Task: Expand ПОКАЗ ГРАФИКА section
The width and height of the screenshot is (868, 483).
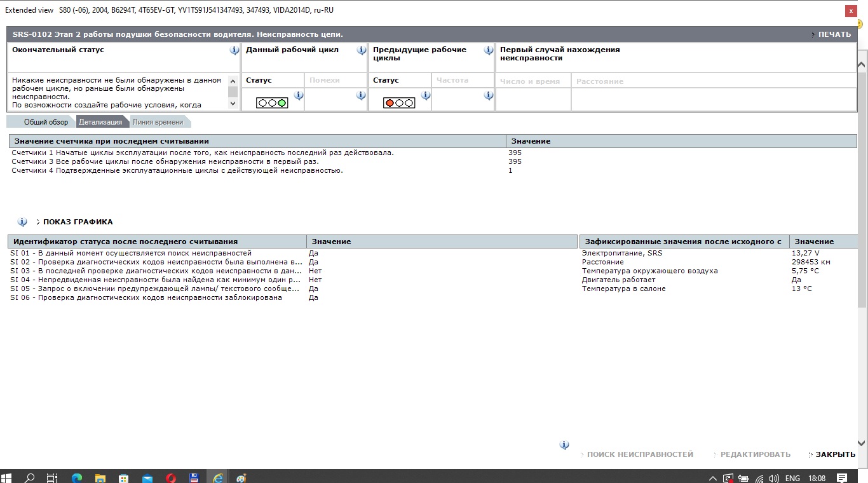Action: coord(78,222)
